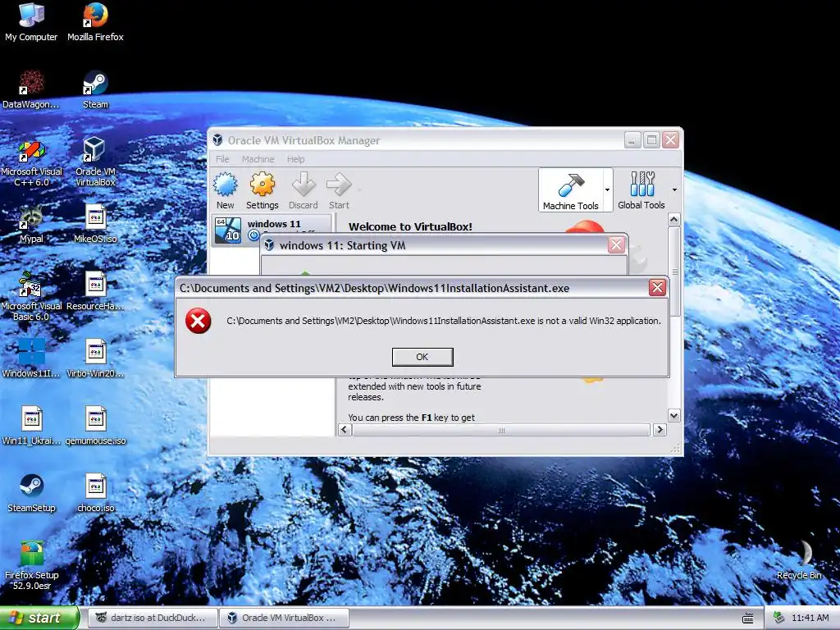Select the choco.iso file icon
This screenshot has height=630, width=840.
pyautogui.click(x=95, y=493)
